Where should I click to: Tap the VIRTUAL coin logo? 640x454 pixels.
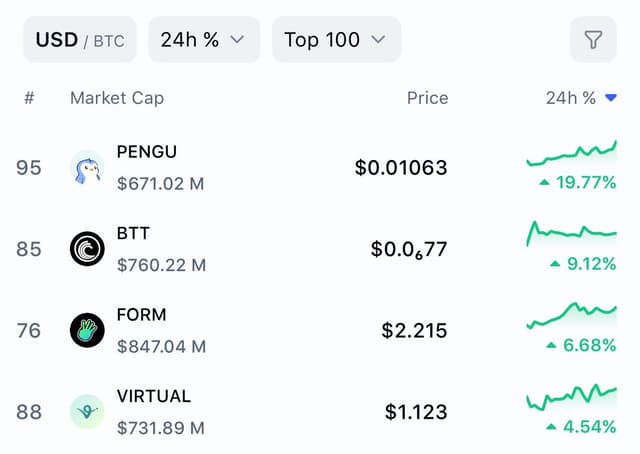87,412
